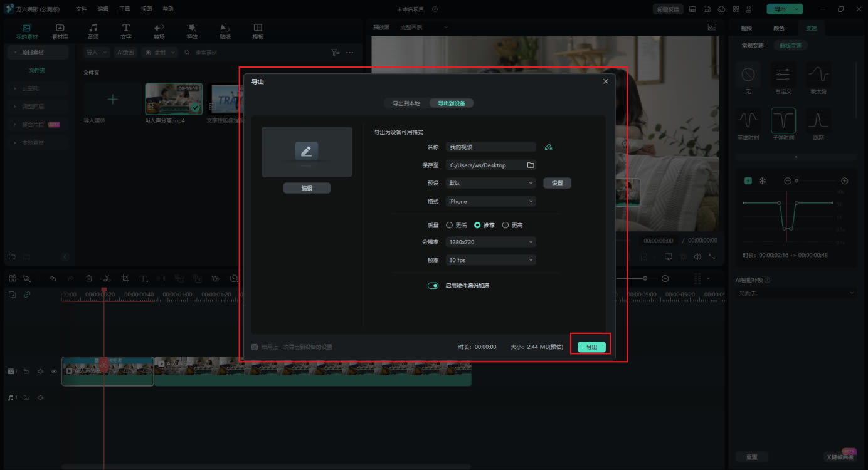Image resolution: width=868 pixels, height=470 pixels.
Task: Open the 贴纸 (Stickers) panel icon
Action: tap(225, 31)
